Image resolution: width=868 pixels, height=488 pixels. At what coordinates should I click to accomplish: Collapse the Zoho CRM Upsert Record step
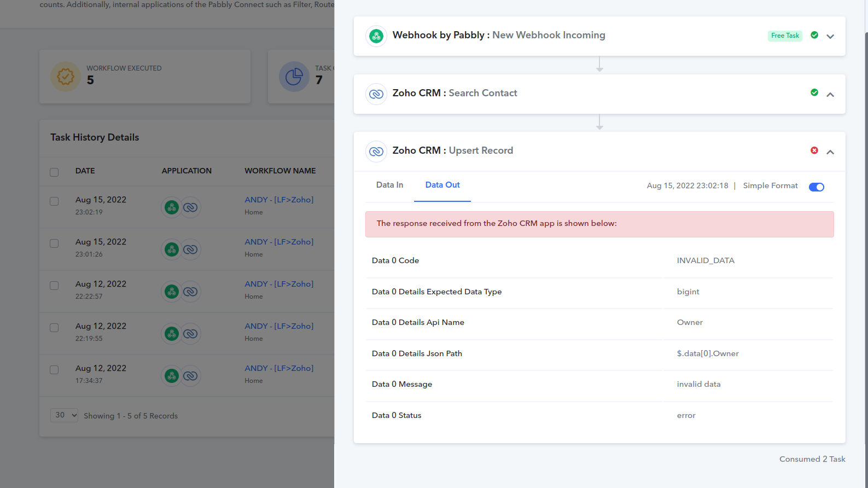[x=830, y=152]
